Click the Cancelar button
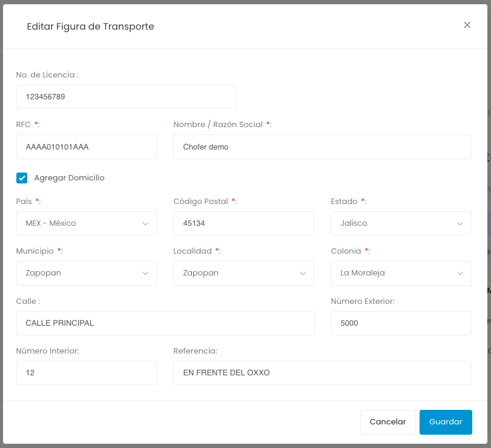Viewport: 491px width, 448px height. click(x=387, y=422)
